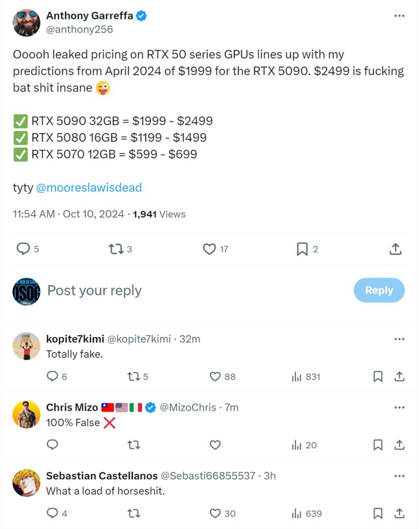The width and height of the screenshot is (420, 529).
Task: Bookmark Chris Mizo's "100% False" reply
Action: (378, 445)
